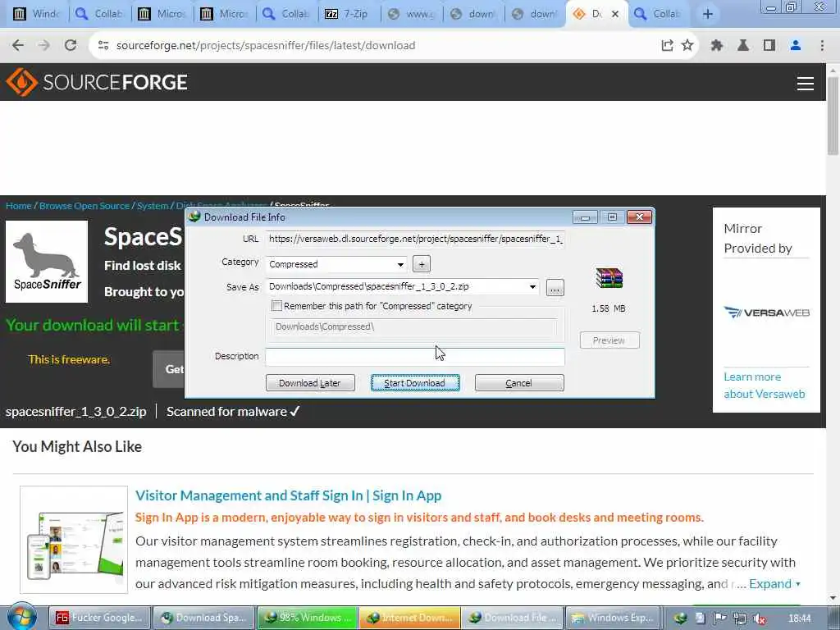Click the Versaweb mirror logo

pyautogui.click(x=767, y=313)
